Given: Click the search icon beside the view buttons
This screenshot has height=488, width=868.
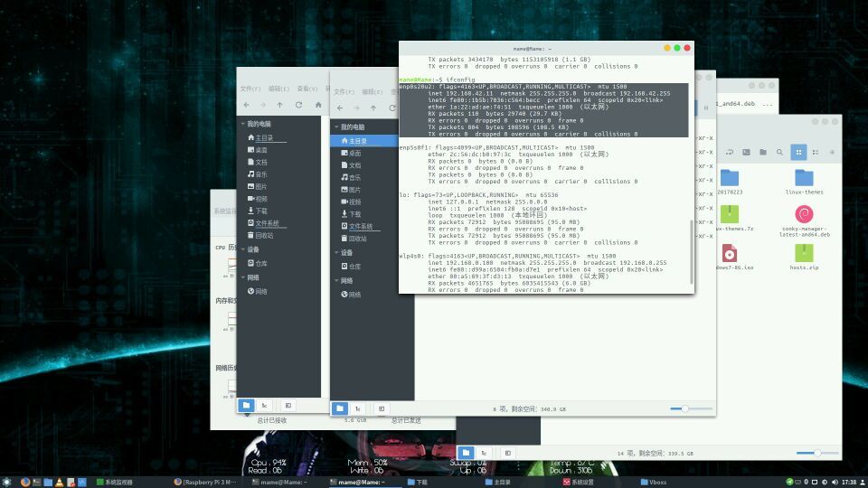Looking at the screenshot, I should pyautogui.click(x=779, y=152).
